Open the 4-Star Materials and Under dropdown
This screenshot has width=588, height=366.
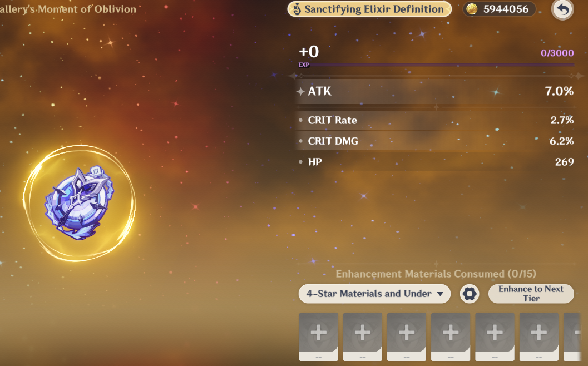374,294
